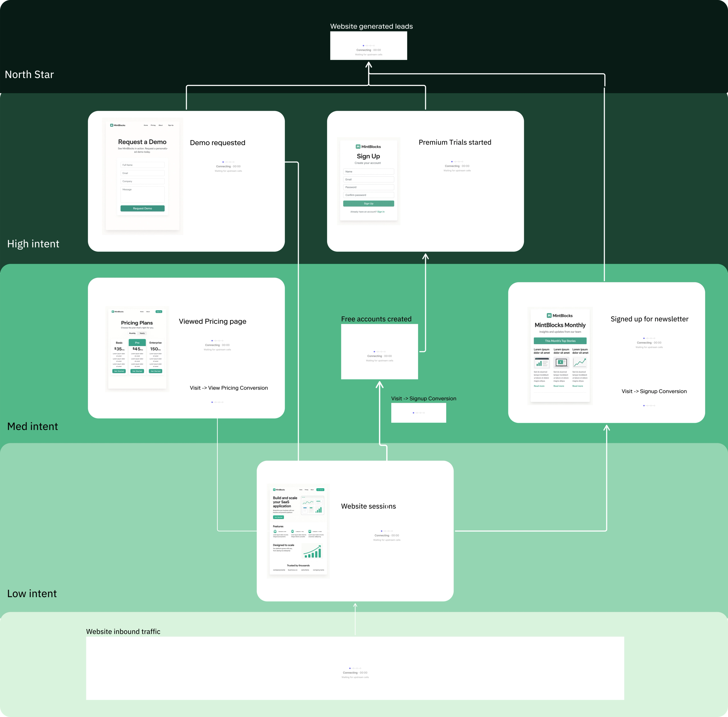728x717 pixels.
Task: Click the bar chart icon in the first newsletter story
Action: (x=542, y=363)
